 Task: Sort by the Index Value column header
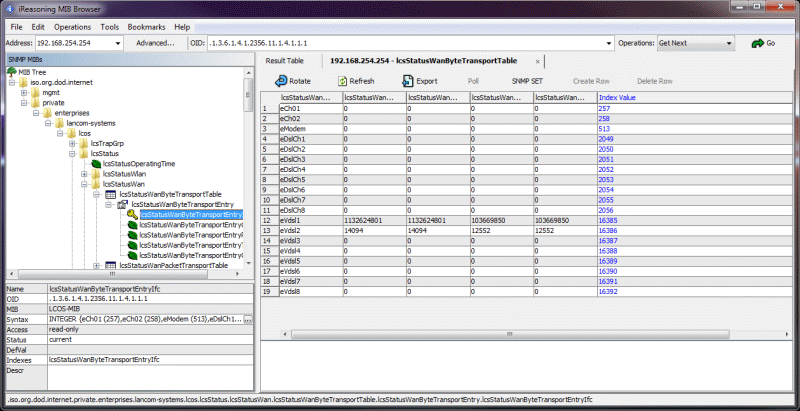point(619,97)
